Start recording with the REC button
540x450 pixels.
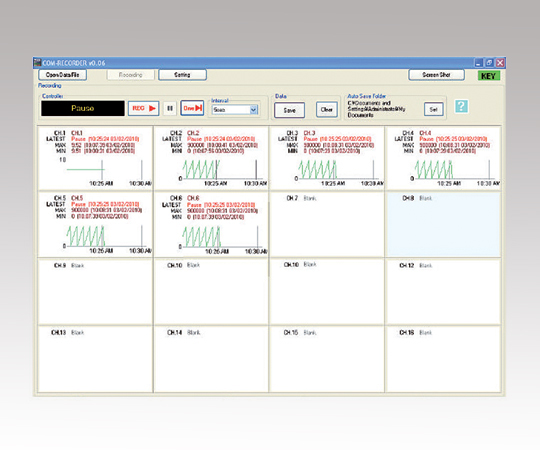click(143, 108)
